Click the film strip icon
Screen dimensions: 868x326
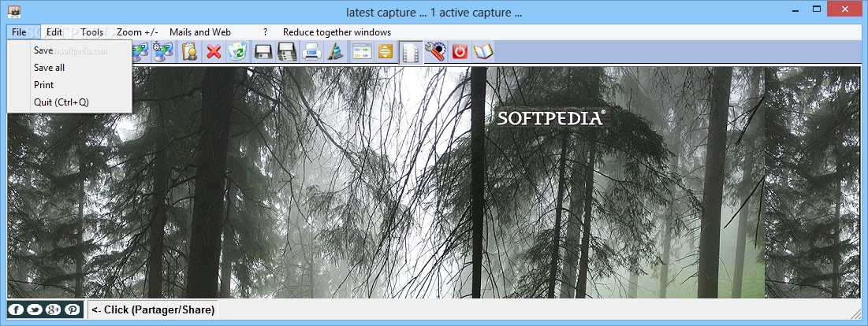410,52
